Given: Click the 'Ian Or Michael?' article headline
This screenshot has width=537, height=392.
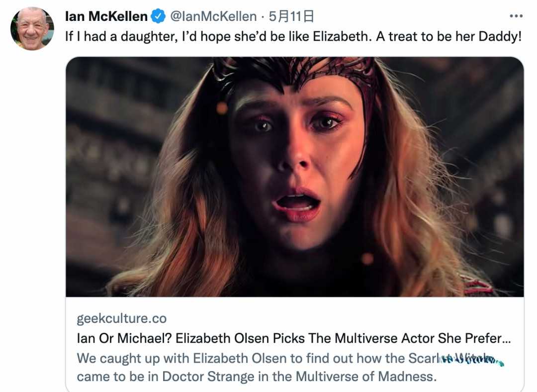Looking at the screenshot, I should click(x=293, y=339).
